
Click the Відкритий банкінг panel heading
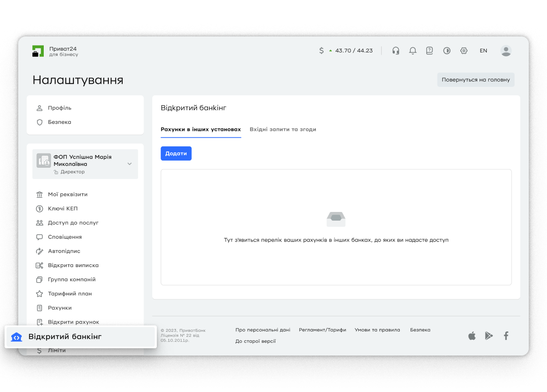point(194,108)
